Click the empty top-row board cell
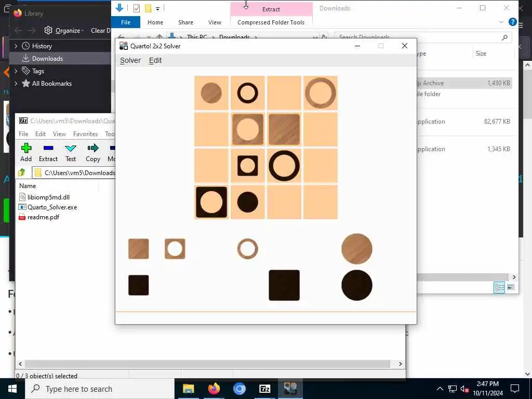 284,93
